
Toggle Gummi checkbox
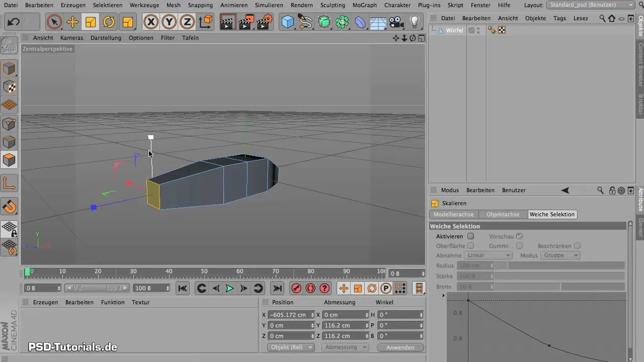(520, 245)
